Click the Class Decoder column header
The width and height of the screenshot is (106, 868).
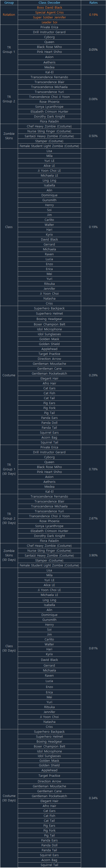click(49, 3)
